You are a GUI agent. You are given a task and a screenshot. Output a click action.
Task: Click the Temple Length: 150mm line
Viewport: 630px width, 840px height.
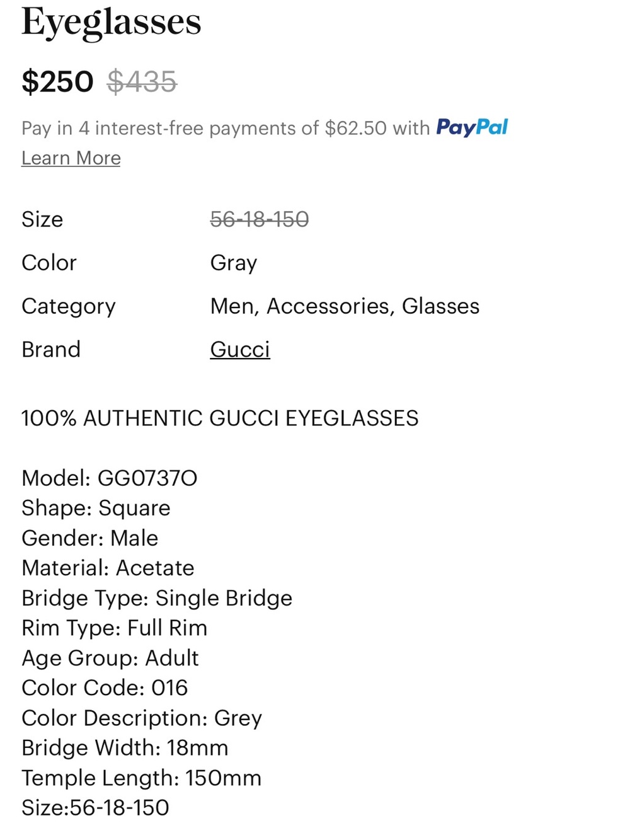[x=141, y=778]
